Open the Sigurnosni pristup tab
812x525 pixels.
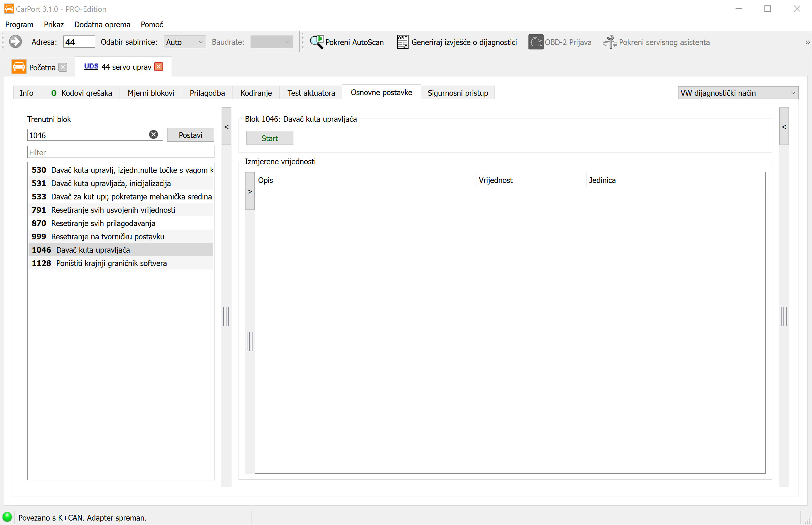tap(458, 93)
